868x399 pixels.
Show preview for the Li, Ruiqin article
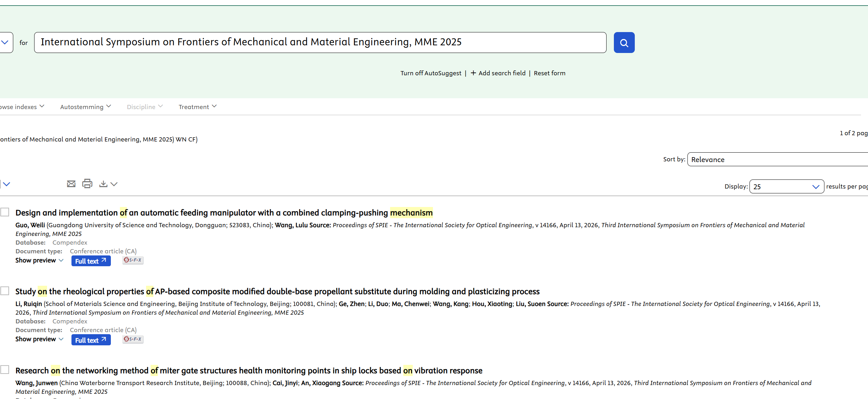39,339
